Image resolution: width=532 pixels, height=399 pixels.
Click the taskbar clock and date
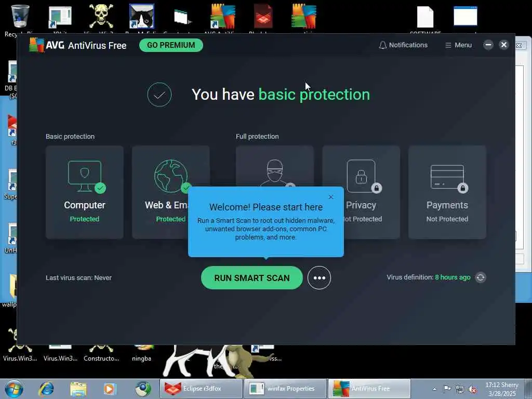(502, 389)
